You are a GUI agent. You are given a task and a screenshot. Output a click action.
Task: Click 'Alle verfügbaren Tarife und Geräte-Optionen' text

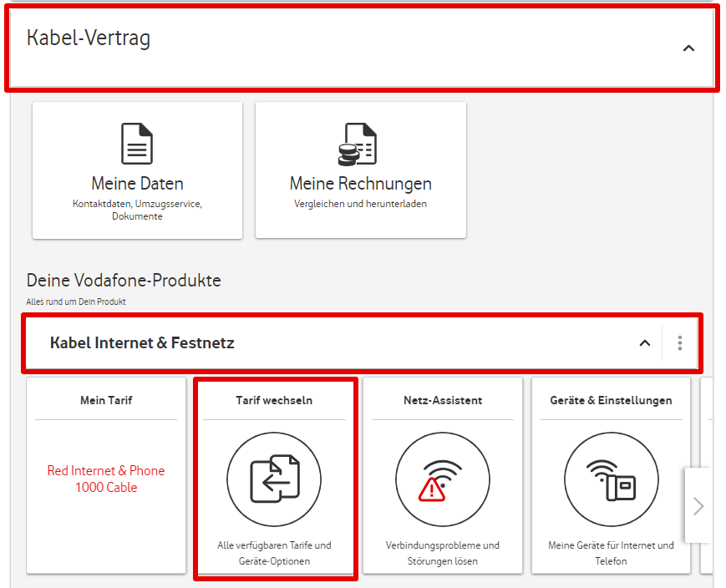click(274, 553)
